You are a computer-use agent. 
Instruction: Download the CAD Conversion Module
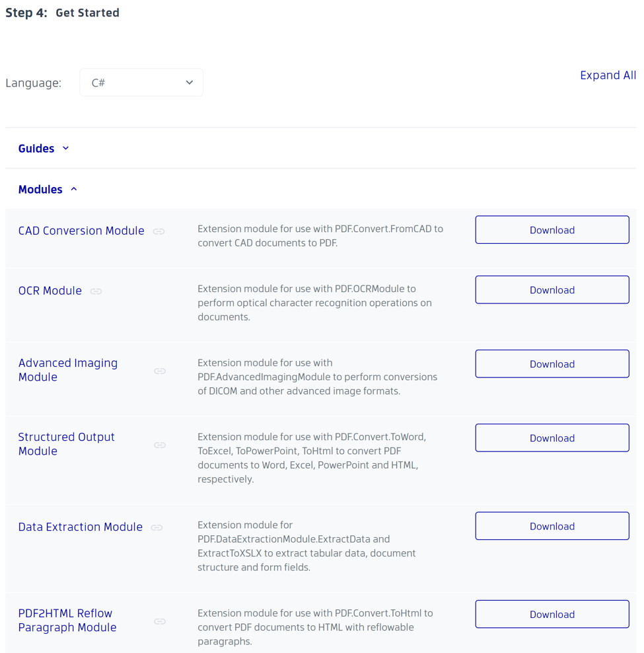tap(552, 229)
